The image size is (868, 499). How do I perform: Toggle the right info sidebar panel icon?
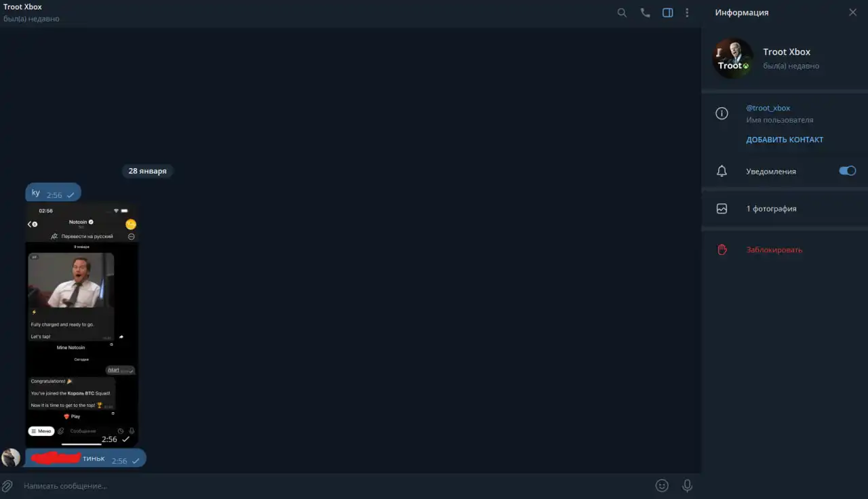(x=668, y=13)
